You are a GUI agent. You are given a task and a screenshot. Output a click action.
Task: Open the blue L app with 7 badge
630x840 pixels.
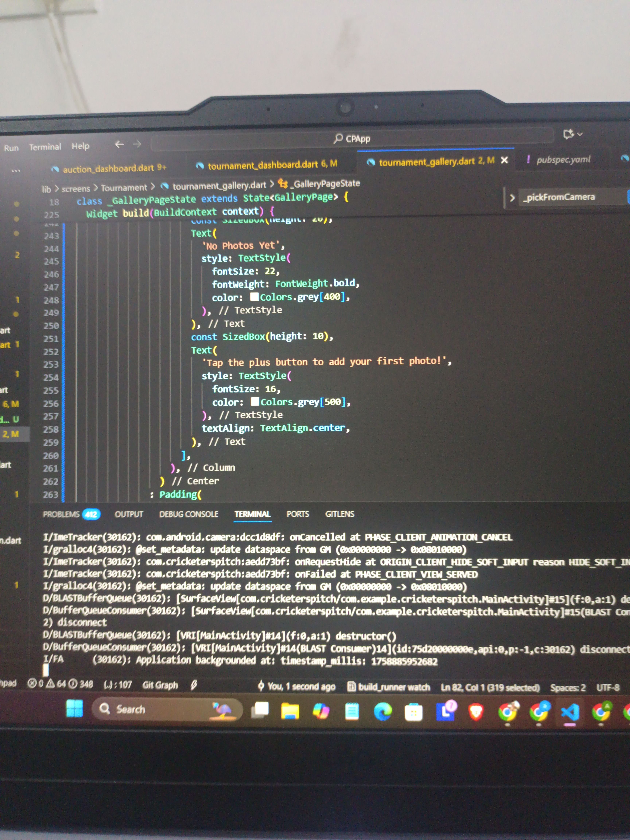pyautogui.click(x=446, y=711)
